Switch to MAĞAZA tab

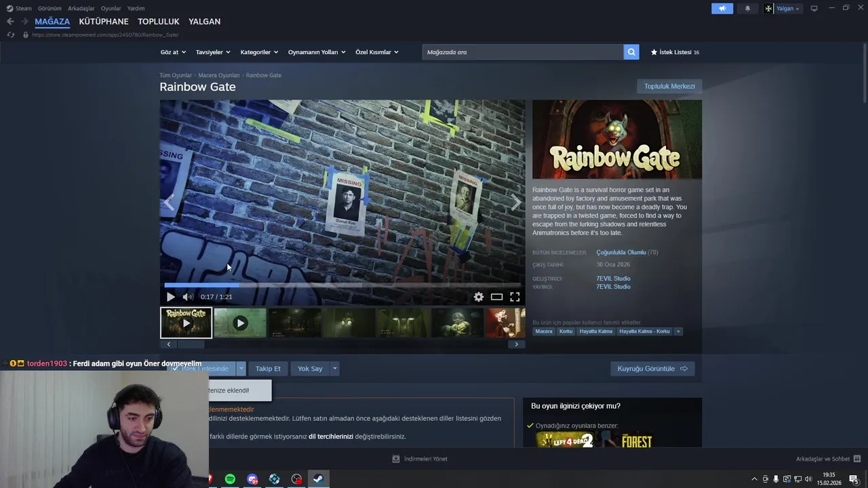point(52,21)
